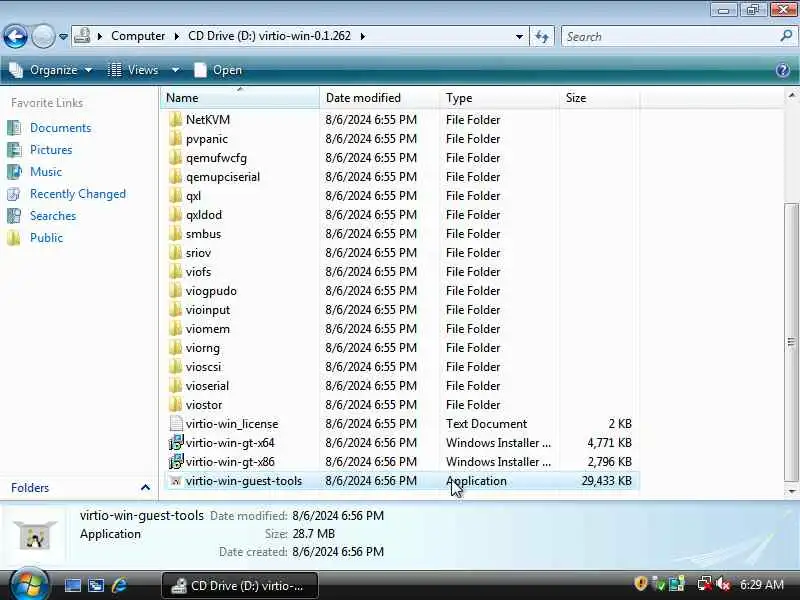The image size is (800, 600).
Task: Select the vioscsi folder
Action: [x=204, y=367]
